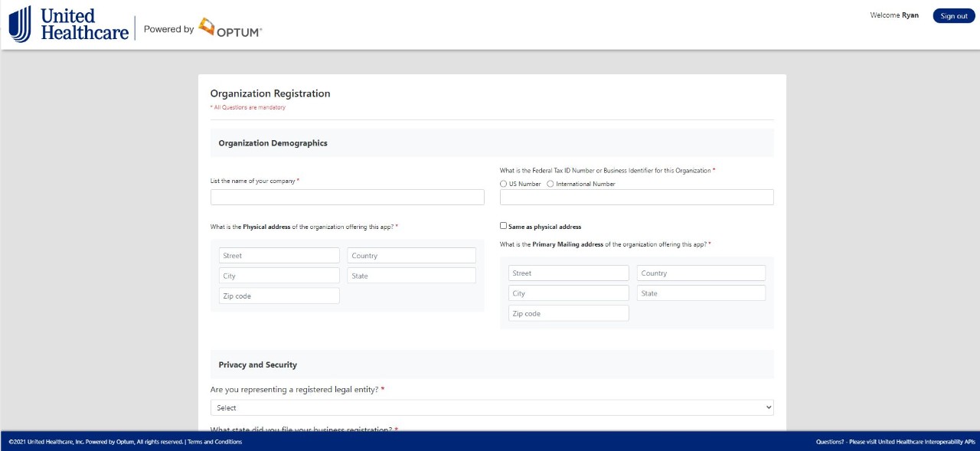Click the mailing address Street field
Image resolution: width=980 pixels, height=451 pixels.
click(568, 273)
